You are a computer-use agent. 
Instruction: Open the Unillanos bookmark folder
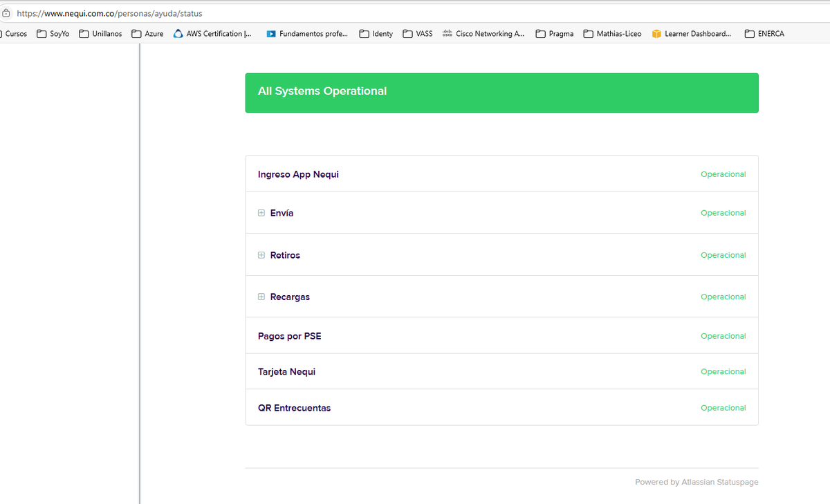coord(101,34)
